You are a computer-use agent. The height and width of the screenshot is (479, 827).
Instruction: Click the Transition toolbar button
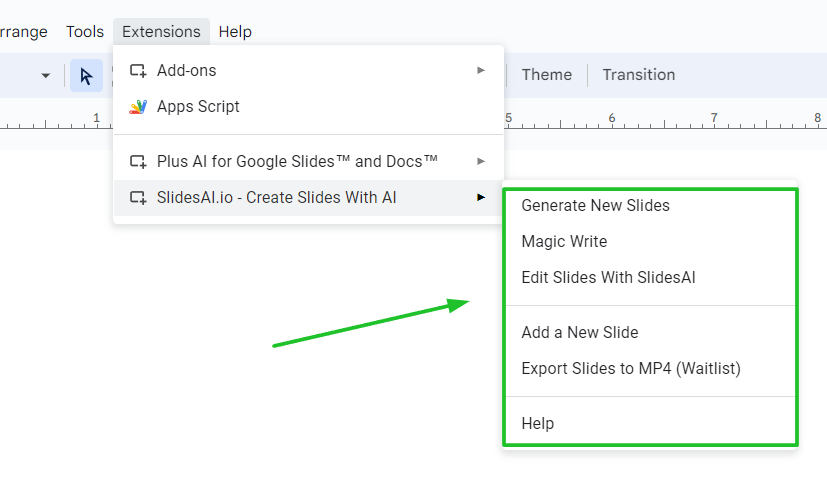639,75
